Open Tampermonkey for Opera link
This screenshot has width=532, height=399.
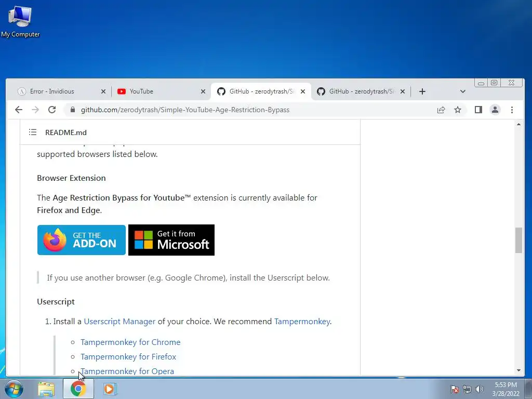tap(127, 371)
